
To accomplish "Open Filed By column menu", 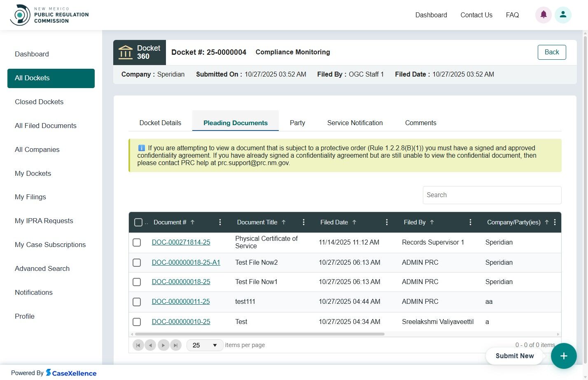I will pyautogui.click(x=470, y=222).
